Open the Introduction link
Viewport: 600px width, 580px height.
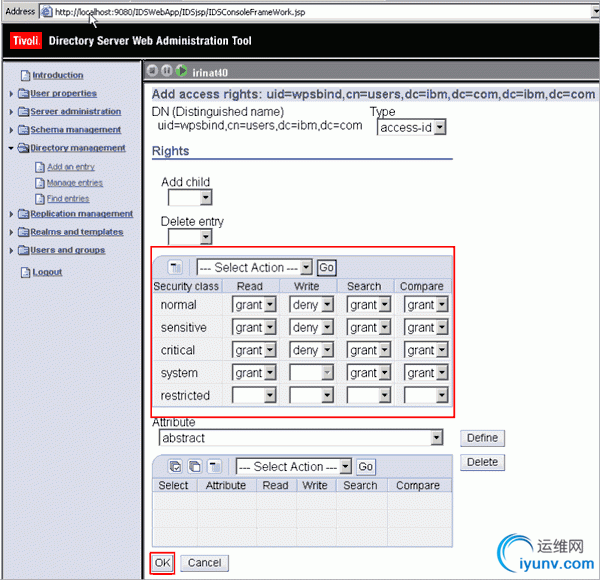click(58, 75)
